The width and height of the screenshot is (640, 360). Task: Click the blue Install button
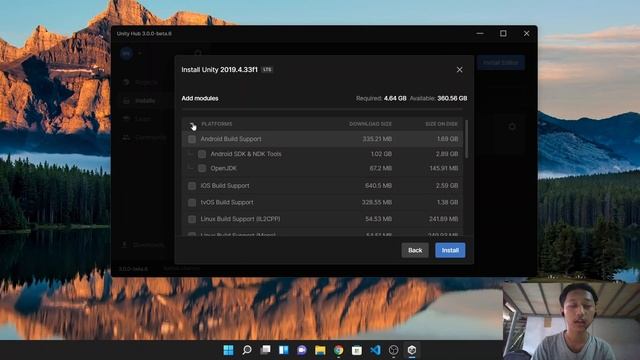pyautogui.click(x=450, y=250)
